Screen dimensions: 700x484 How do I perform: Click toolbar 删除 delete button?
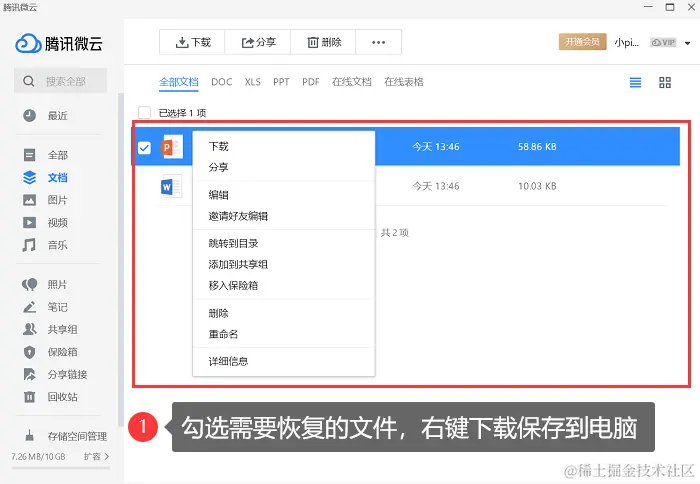tap(323, 42)
